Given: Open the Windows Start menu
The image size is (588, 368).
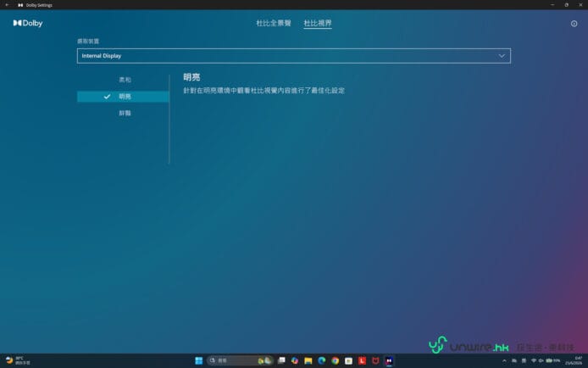Looking at the screenshot, I should pos(199,360).
